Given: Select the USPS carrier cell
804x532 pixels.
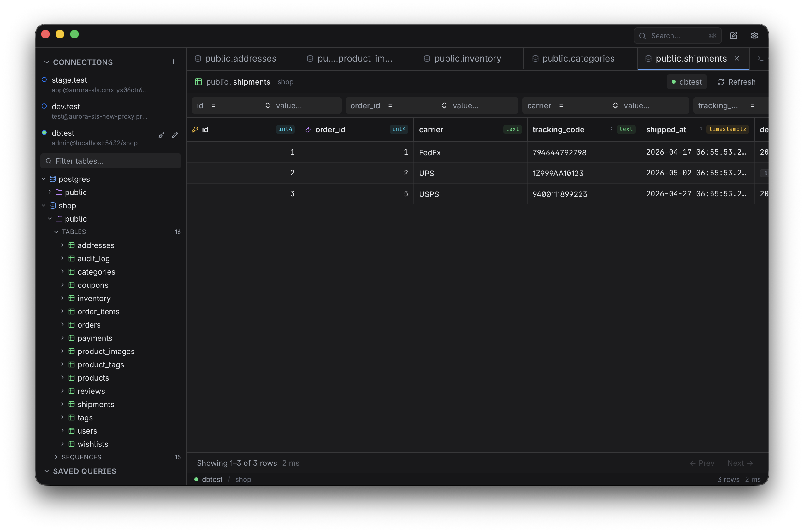Looking at the screenshot, I should (x=470, y=194).
